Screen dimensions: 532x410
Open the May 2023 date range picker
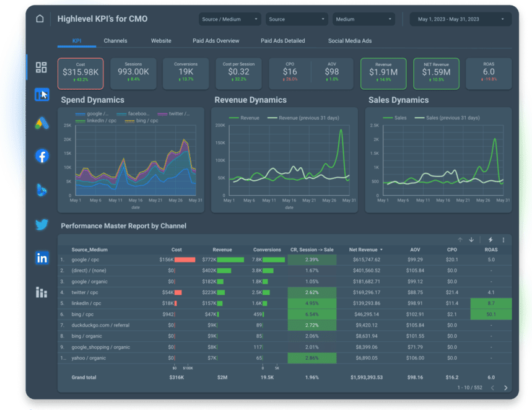(460, 19)
